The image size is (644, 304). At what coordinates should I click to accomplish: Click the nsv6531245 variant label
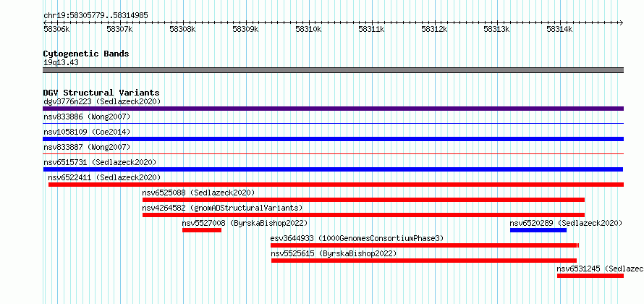(x=600, y=269)
